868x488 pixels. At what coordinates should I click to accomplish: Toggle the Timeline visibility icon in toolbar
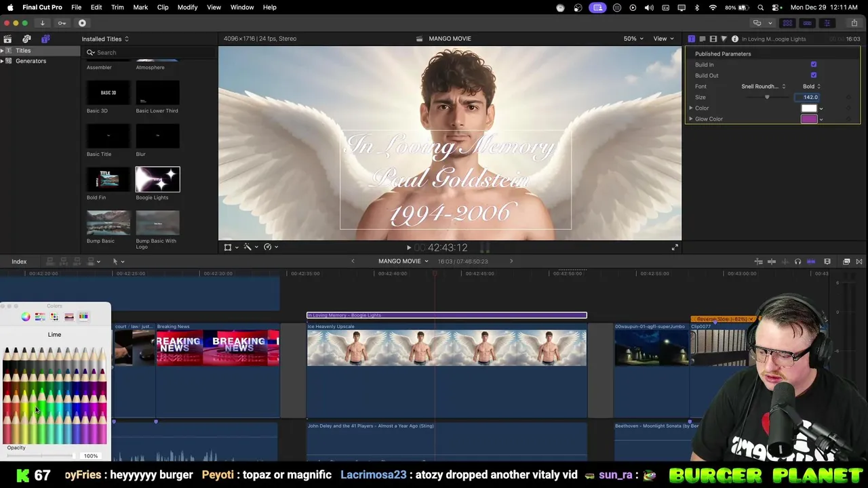pos(807,23)
